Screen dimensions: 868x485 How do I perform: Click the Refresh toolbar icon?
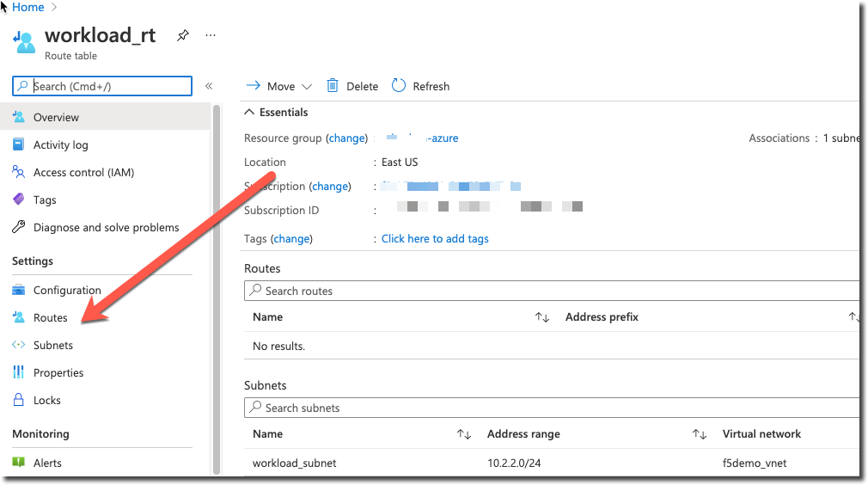[x=399, y=86]
